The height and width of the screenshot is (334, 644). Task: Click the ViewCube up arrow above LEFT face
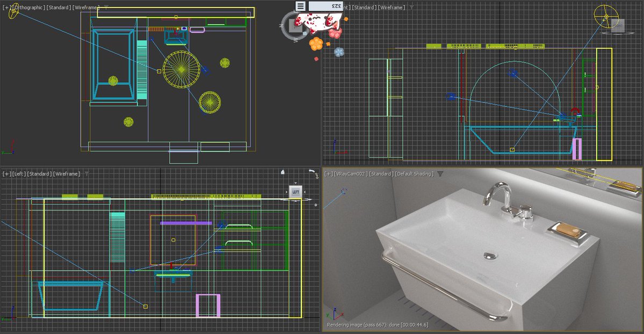click(x=295, y=183)
